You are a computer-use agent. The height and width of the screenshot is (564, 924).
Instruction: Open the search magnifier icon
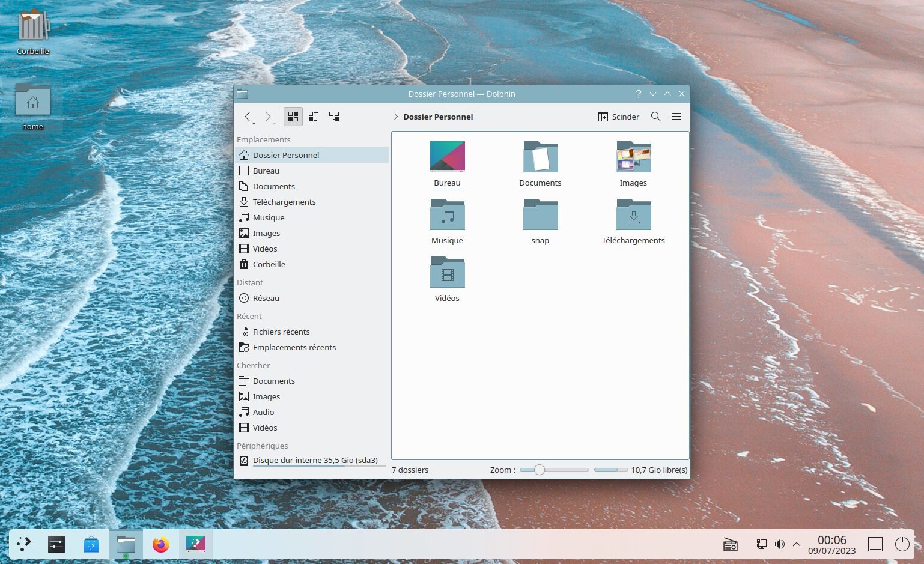coord(655,117)
